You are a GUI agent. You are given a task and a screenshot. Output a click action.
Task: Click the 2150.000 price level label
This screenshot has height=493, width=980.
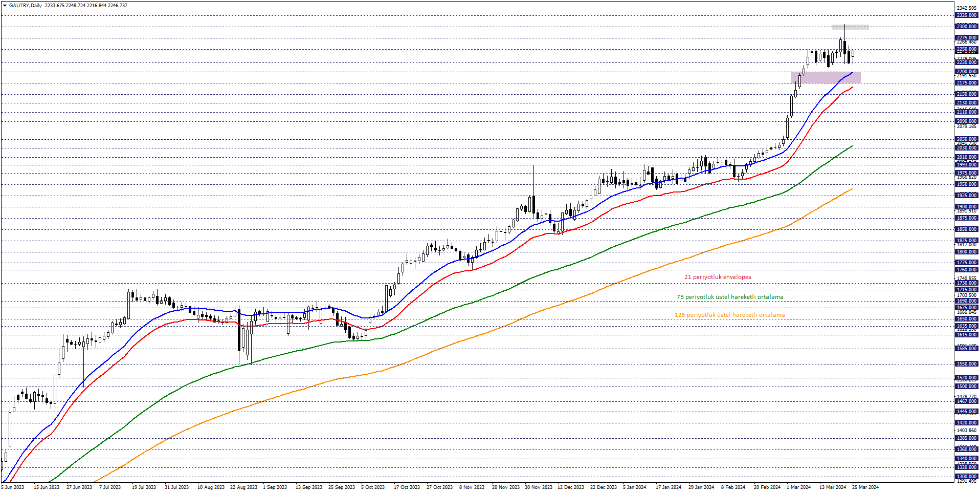click(x=966, y=94)
